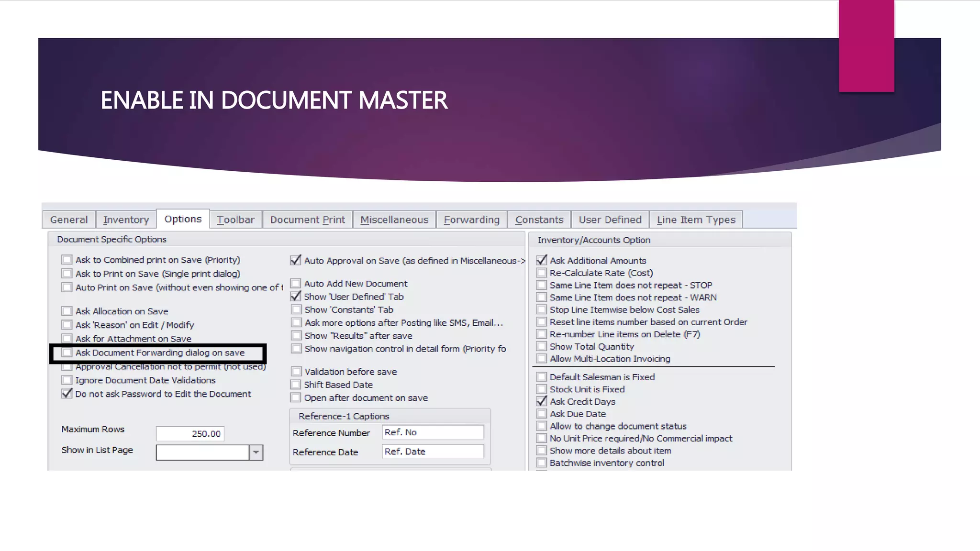Open the Line Item Types tab
Image resolution: width=980 pixels, height=551 pixels.
coord(696,220)
